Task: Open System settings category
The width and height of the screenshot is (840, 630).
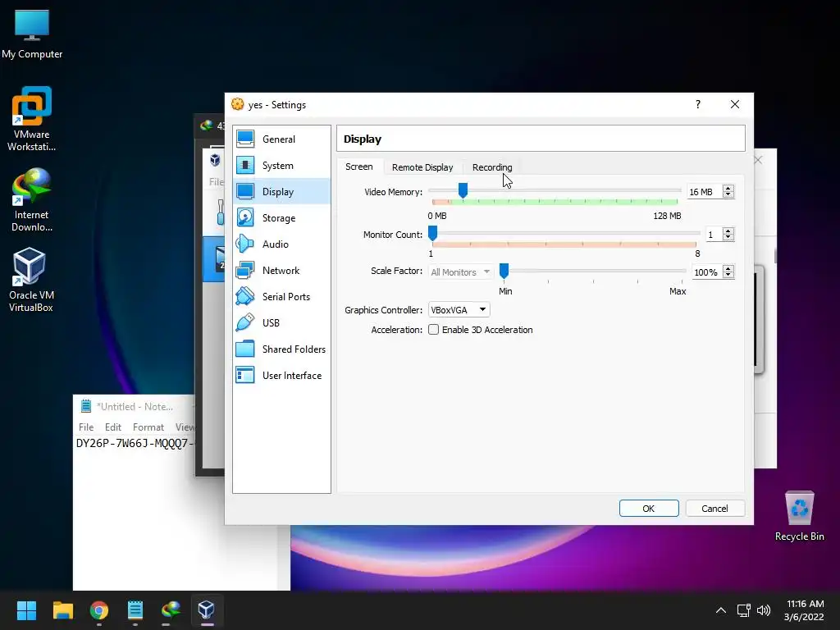Action: [281, 166]
